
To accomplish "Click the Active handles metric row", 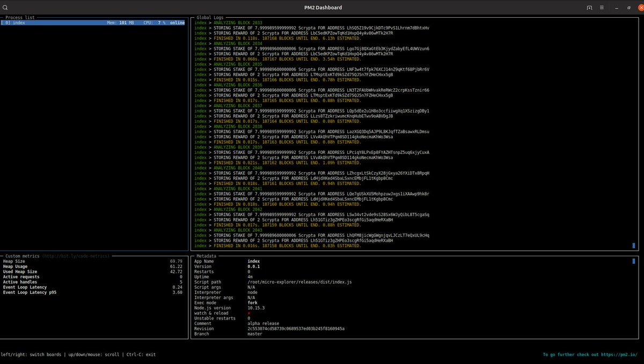I will click(x=93, y=282).
